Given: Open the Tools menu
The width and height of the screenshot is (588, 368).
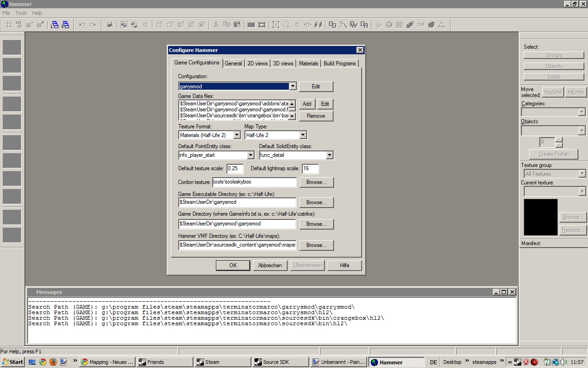Looking at the screenshot, I should (x=21, y=13).
